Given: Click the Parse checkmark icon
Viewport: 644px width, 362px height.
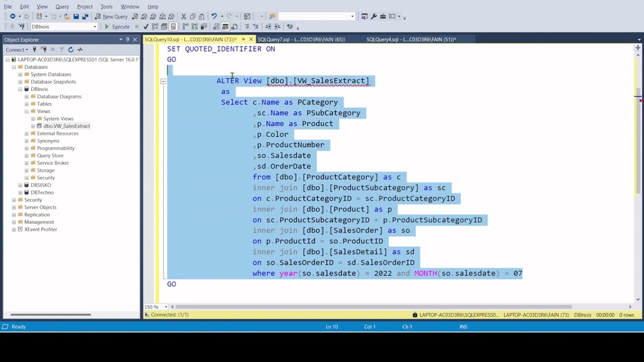Looking at the screenshot, I should tap(146, 27).
